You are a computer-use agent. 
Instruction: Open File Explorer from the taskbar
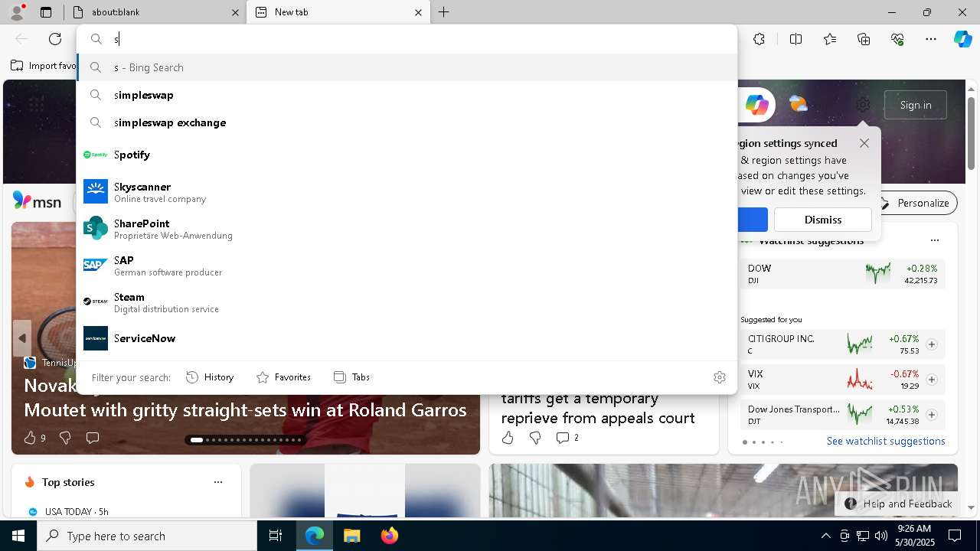click(351, 536)
